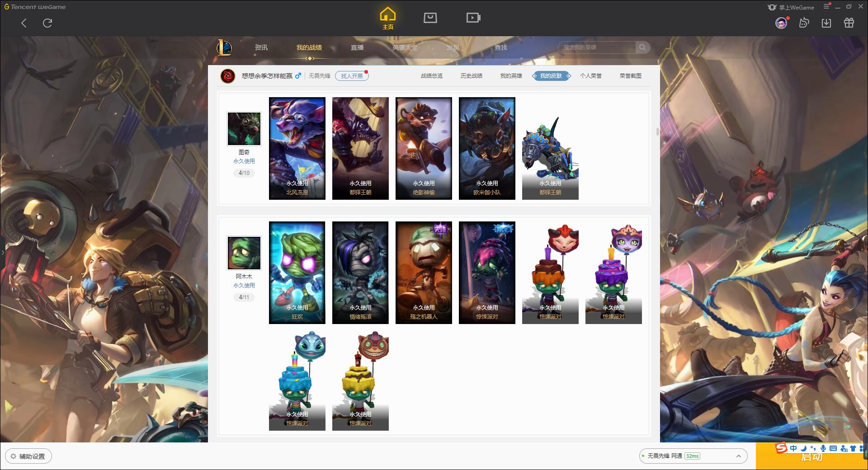This screenshot has height=470, width=868.
Task: Click the 找人开黑 button
Action: (352, 76)
